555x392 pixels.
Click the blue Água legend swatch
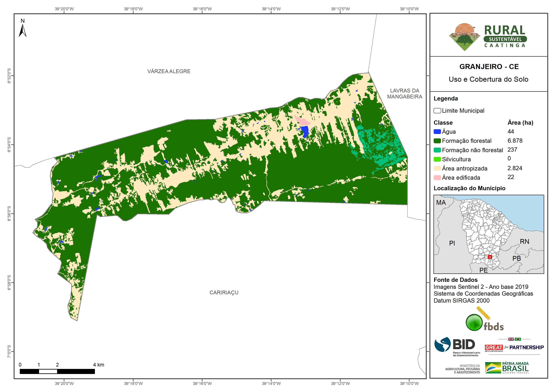[437, 132]
